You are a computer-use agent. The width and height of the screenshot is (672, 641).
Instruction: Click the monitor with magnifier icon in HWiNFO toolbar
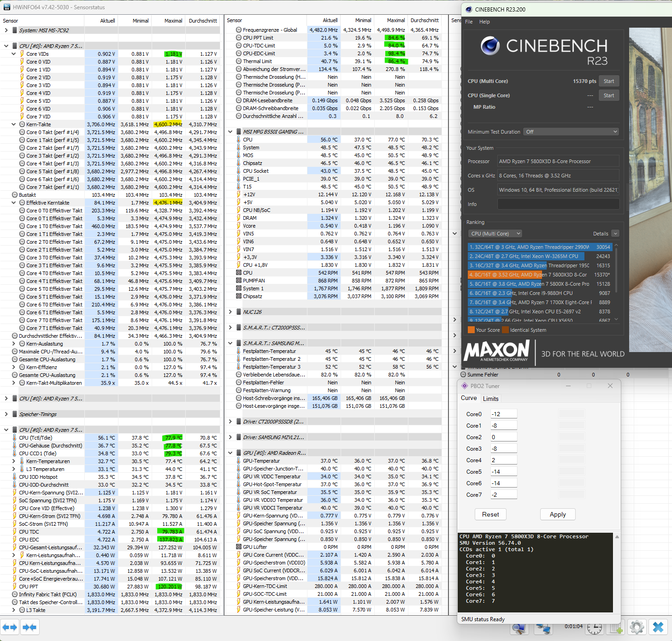(519, 628)
